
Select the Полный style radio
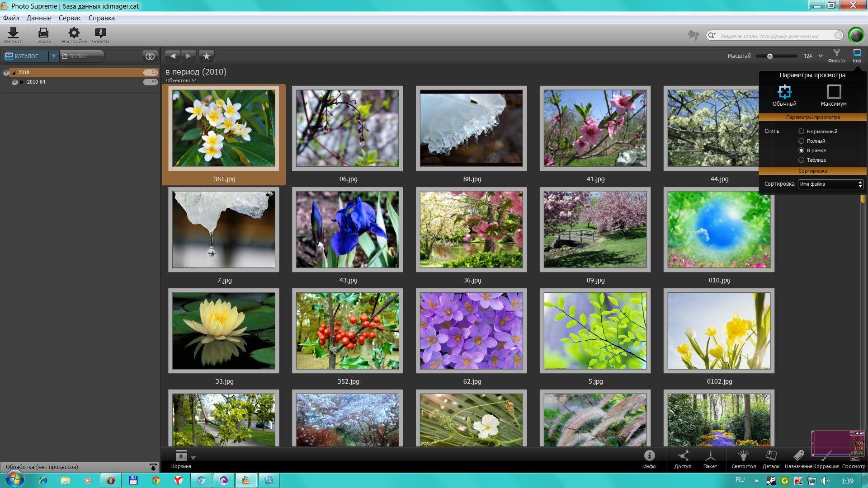point(801,141)
